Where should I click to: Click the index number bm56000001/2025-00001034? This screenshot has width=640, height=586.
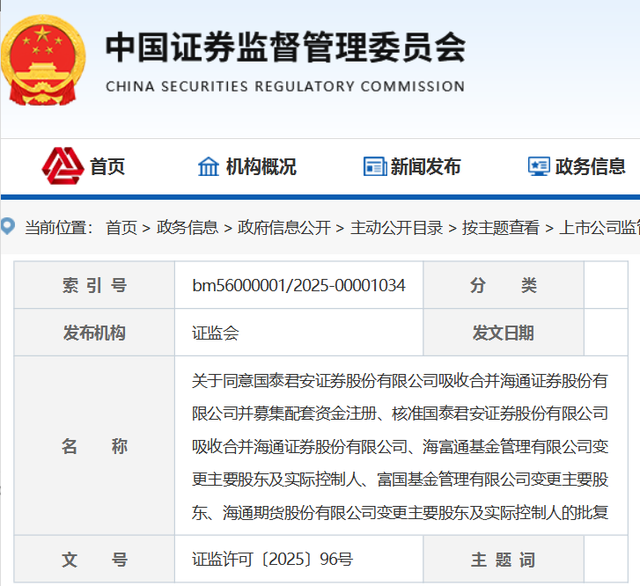[x=299, y=285]
